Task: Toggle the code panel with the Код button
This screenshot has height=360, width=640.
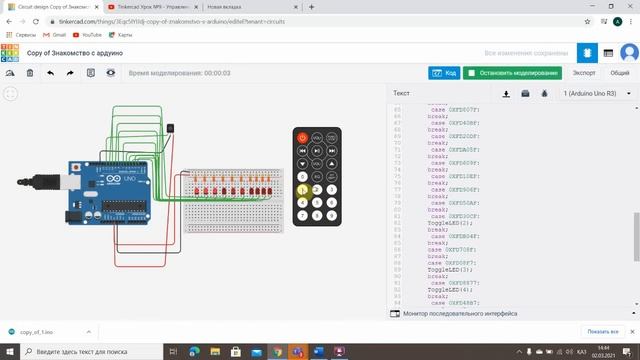Action: [x=444, y=73]
